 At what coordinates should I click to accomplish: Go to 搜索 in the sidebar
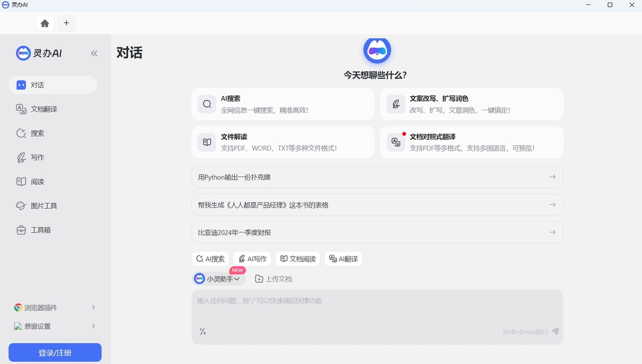pos(52,133)
